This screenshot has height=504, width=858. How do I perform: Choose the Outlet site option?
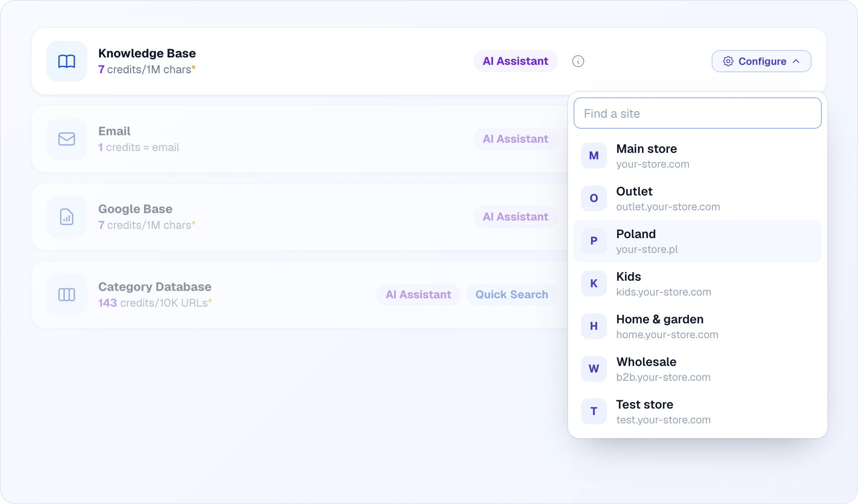pyautogui.click(x=698, y=198)
